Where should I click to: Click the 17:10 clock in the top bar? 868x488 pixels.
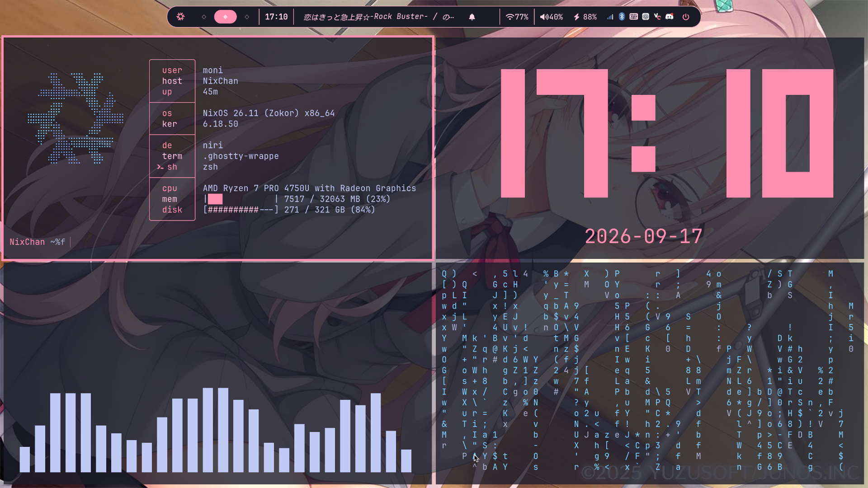[276, 17]
